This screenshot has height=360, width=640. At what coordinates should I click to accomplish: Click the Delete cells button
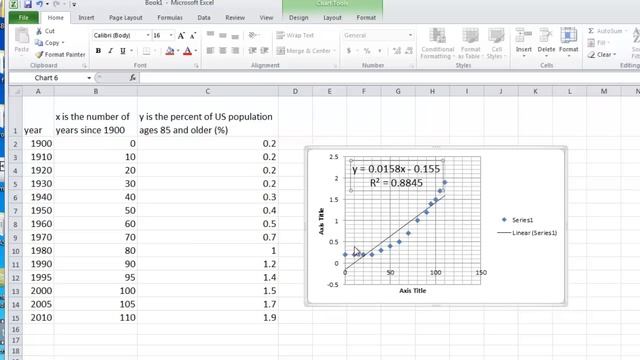click(x=546, y=42)
